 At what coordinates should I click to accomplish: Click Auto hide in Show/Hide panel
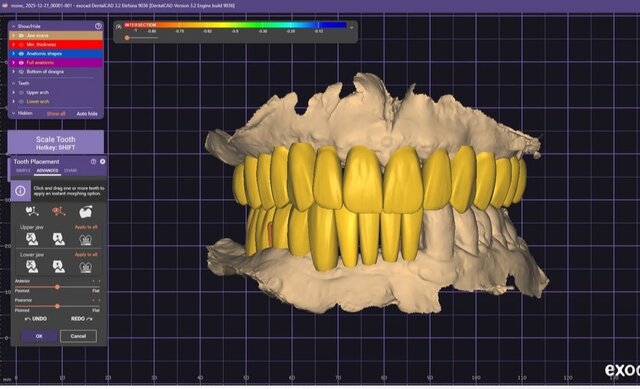pyautogui.click(x=87, y=114)
